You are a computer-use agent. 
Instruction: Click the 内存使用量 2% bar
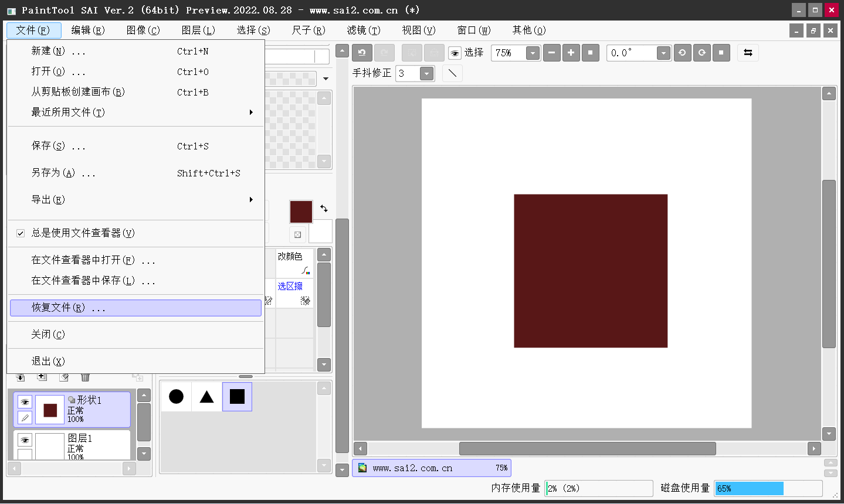(599, 489)
